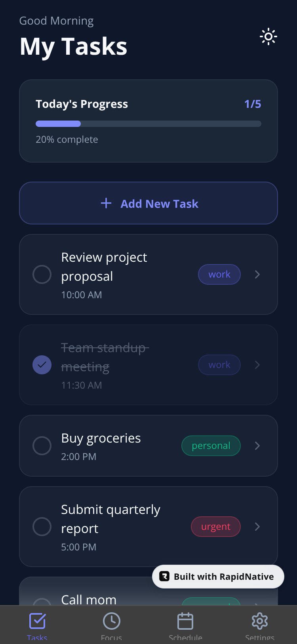This screenshot has width=297, height=644.
Task: Select the urgent tag on quarterly report
Action: click(216, 527)
